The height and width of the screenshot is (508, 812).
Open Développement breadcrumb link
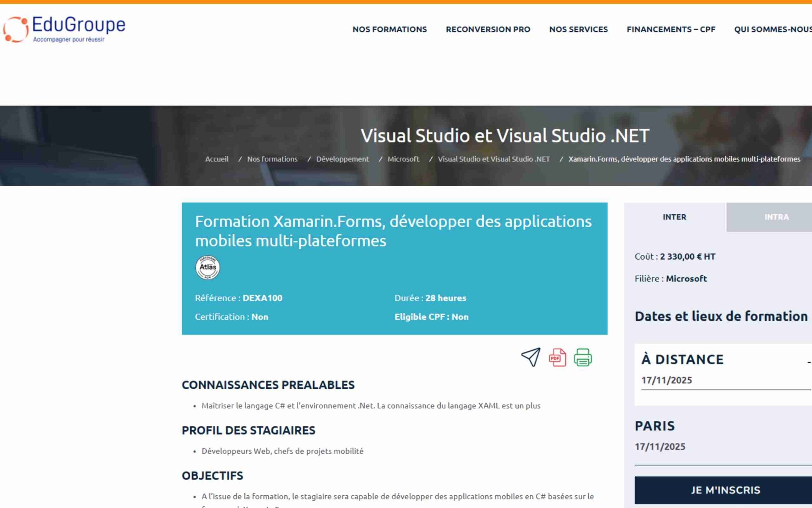(x=342, y=159)
